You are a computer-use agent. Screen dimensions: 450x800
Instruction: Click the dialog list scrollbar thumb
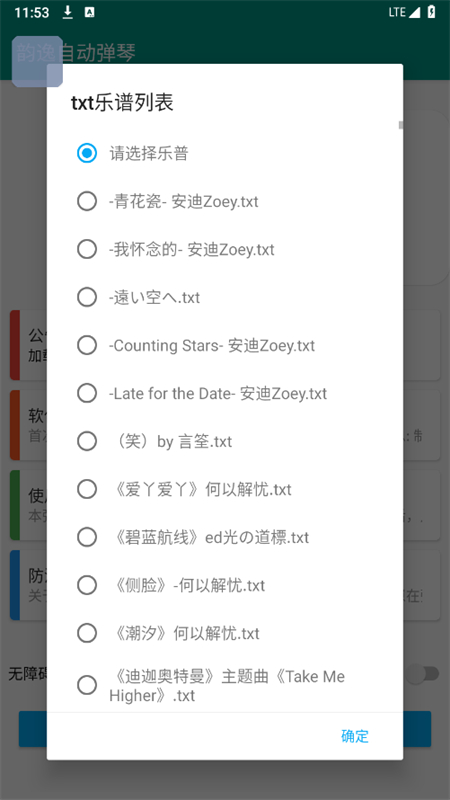click(401, 125)
